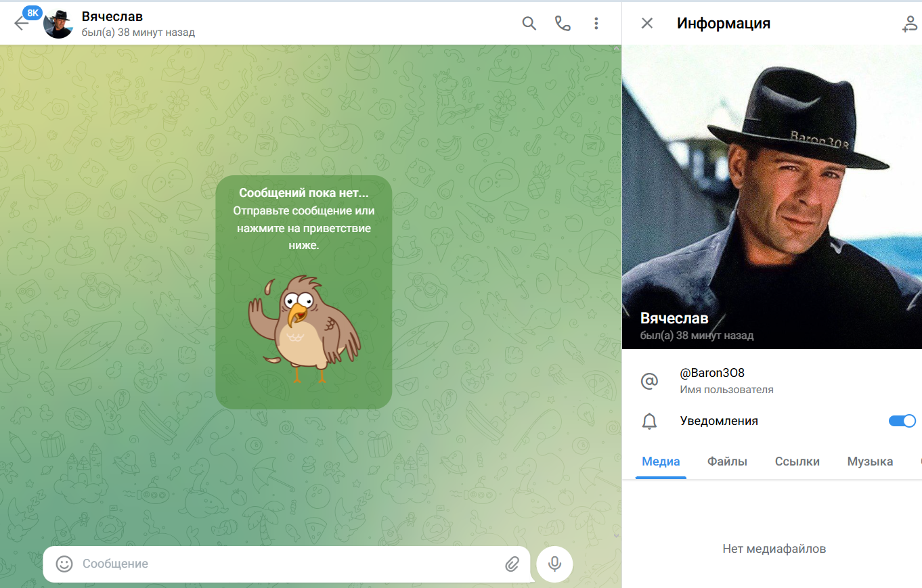Click the @Baron3O8 username to copy
Screen dimensions: 922x588
pos(712,374)
